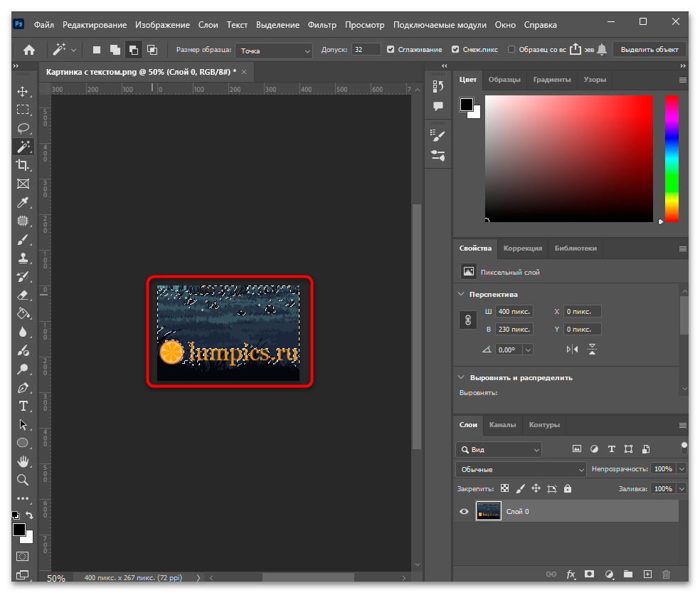
Task: Select the Move tool
Action: click(x=23, y=92)
